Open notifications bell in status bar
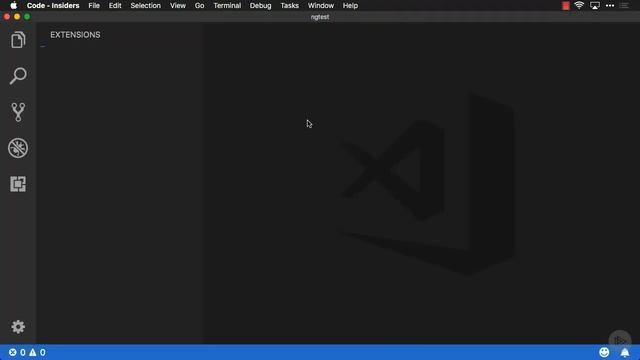 click(x=625, y=352)
